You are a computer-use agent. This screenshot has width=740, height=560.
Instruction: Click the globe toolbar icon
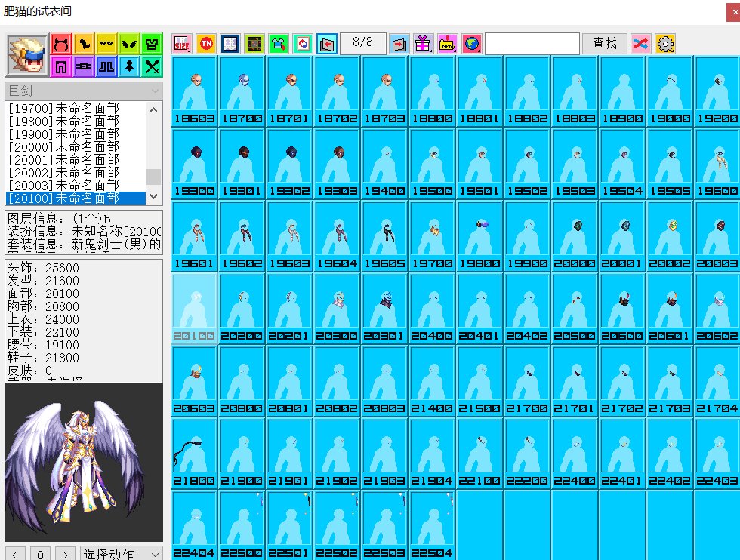[x=471, y=44]
